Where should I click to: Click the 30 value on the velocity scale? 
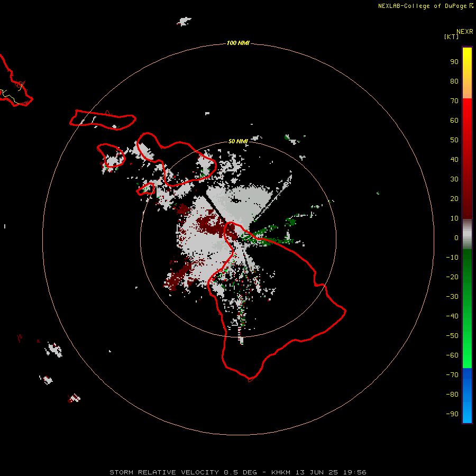tap(454, 179)
